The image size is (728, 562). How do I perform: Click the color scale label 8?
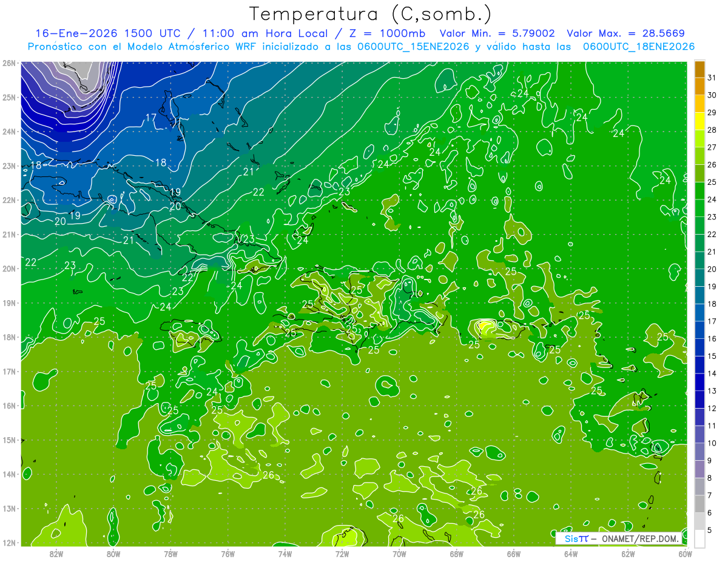(709, 478)
